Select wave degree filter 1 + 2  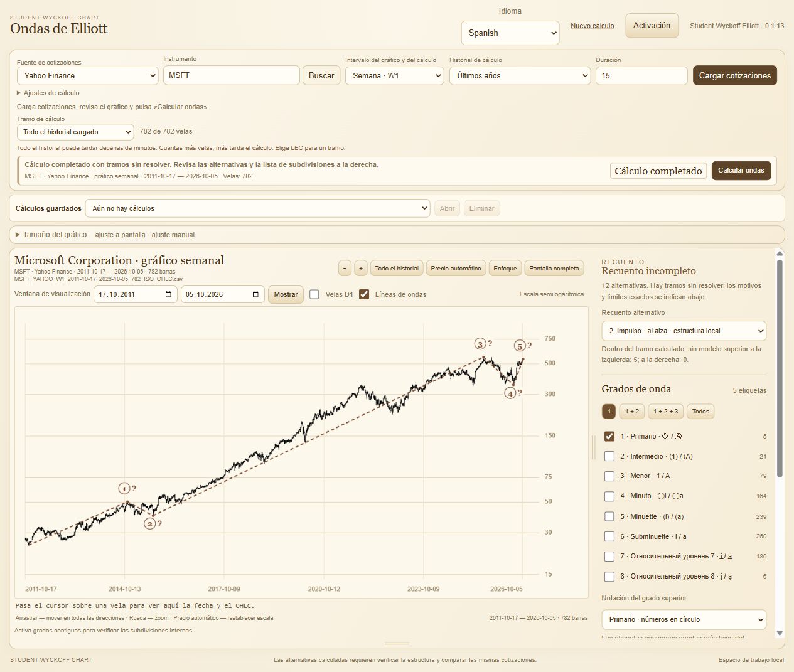pos(632,412)
